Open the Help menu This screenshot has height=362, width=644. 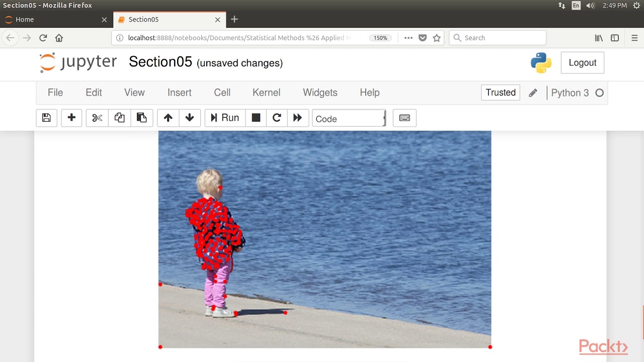tap(370, 93)
